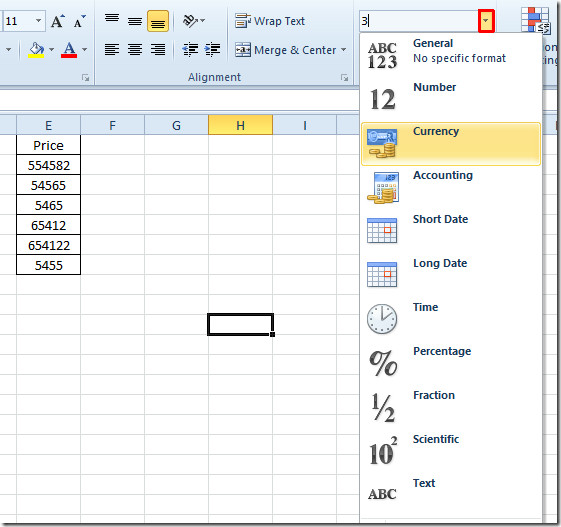Click the Percentage % icon
Screen dimensions: 561x527
coord(383,363)
